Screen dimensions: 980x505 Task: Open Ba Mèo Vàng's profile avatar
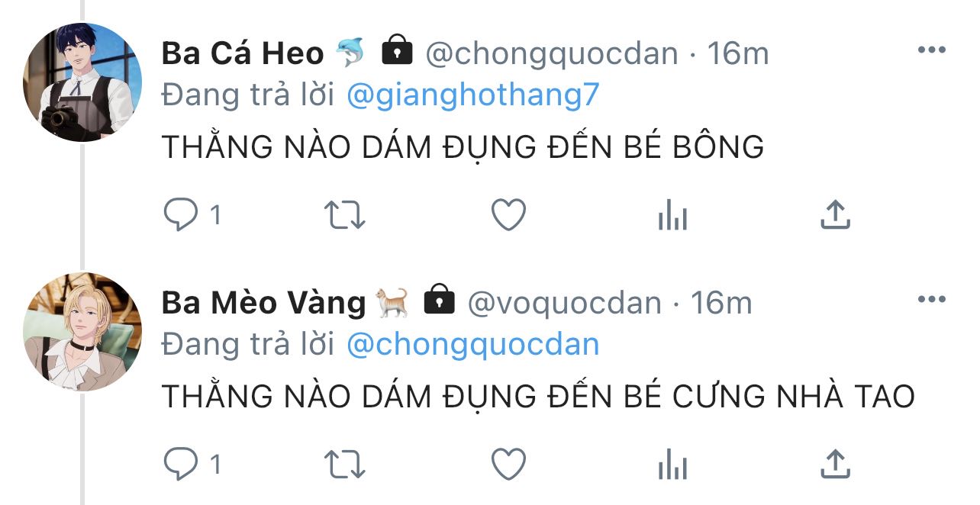click(82, 332)
